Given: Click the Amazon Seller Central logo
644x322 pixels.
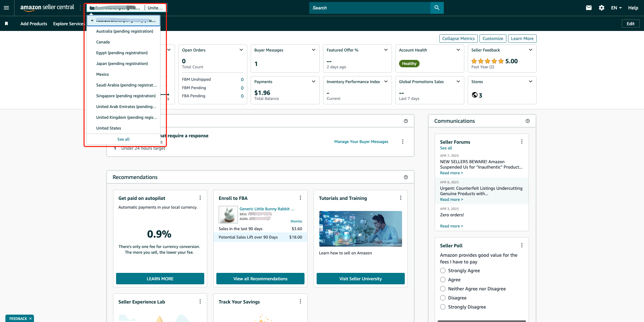Looking at the screenshot, I should [x=47, y=8].
